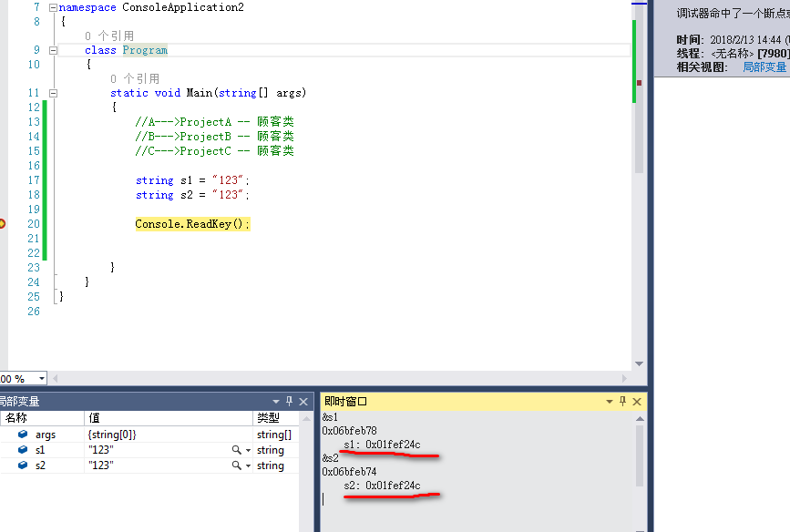790x532 pixels.
Task: Click the 0x06bfeb74 address in Immediate window
Action: coord(349,472)
